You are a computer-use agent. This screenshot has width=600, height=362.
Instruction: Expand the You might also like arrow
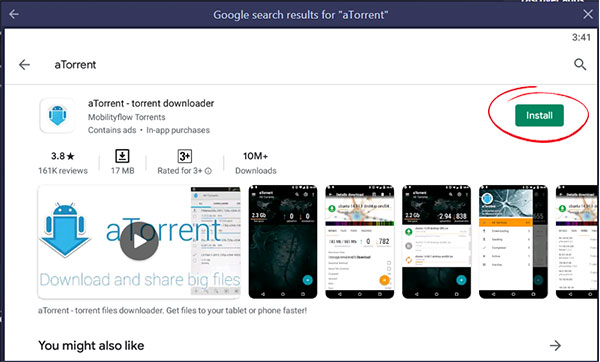tap(555, 346)
